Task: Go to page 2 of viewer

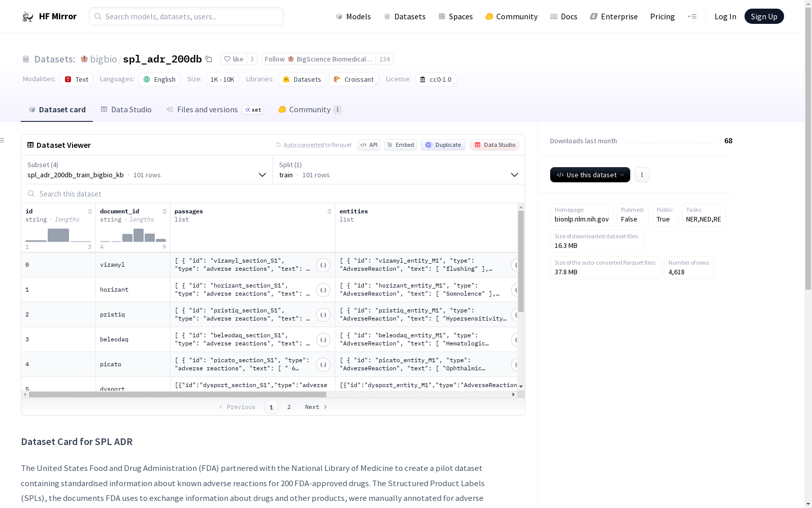Action: (x=289, y=407)
